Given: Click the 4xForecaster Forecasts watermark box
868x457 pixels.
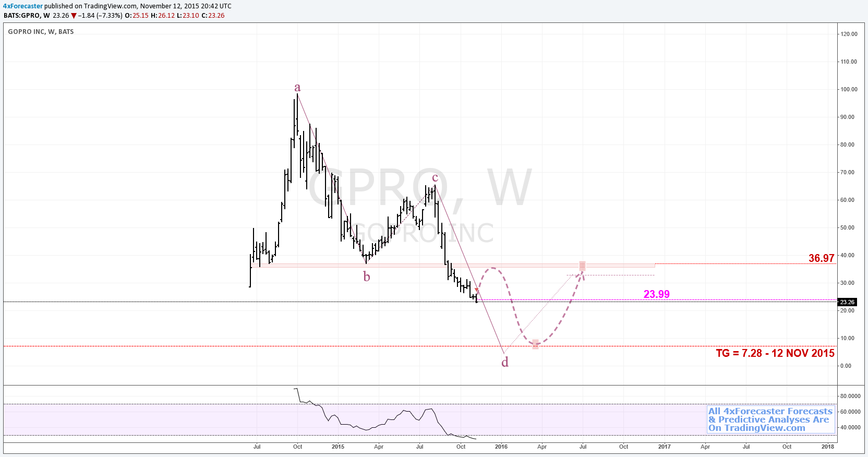Looking at the screenshot, I should [770, 419].
